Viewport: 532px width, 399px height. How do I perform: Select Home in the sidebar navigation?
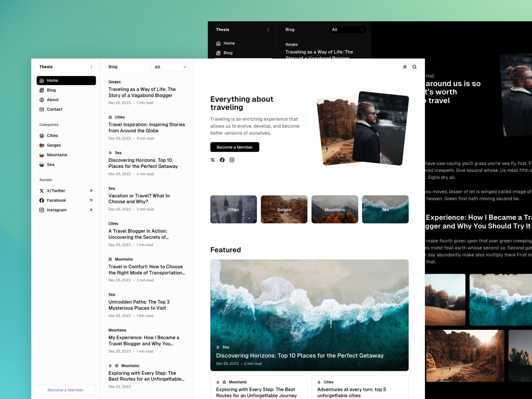[x=66, y=80]
